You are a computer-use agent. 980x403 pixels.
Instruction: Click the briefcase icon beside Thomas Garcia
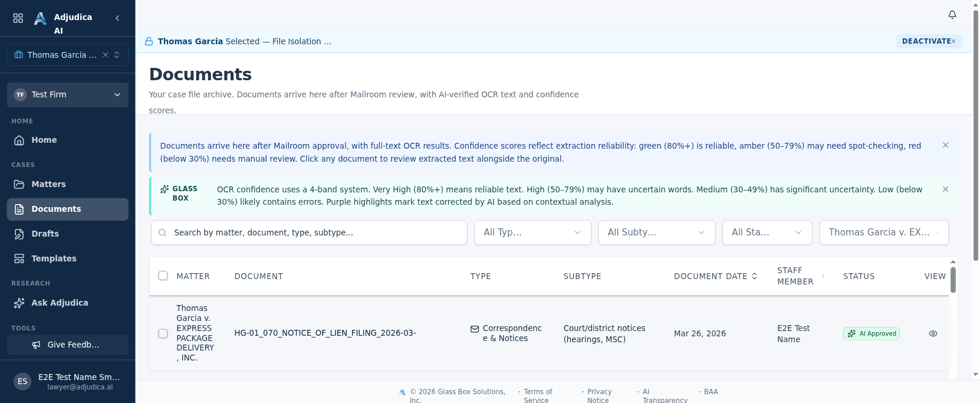click(x=18, y=55)
